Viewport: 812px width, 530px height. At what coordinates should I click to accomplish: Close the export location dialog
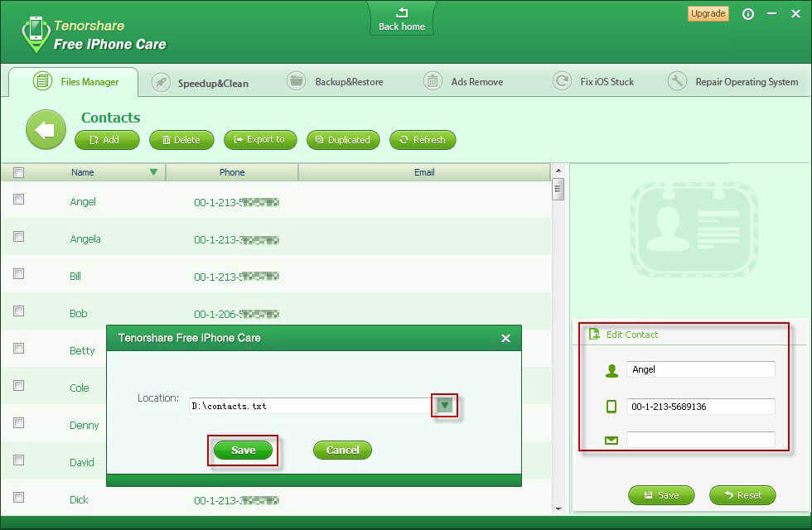coord(505,338)
